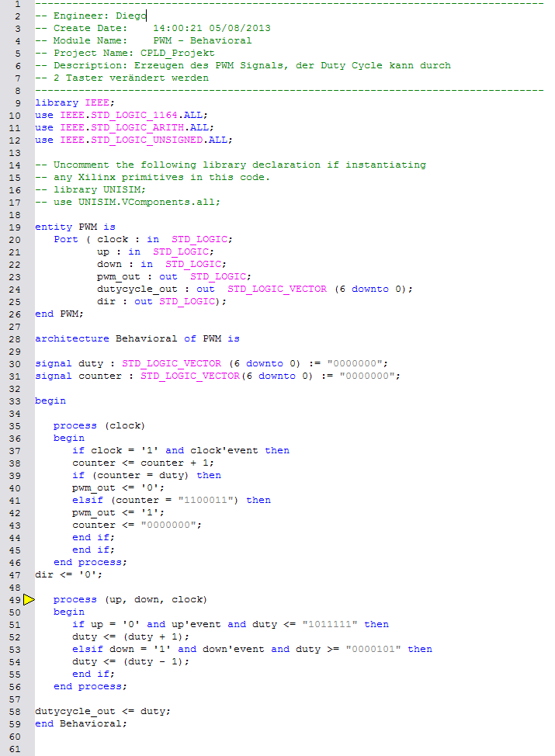Click "dir <= '0';" line
This screenshot has height=756, width=555.
click(x=68, y=575)
